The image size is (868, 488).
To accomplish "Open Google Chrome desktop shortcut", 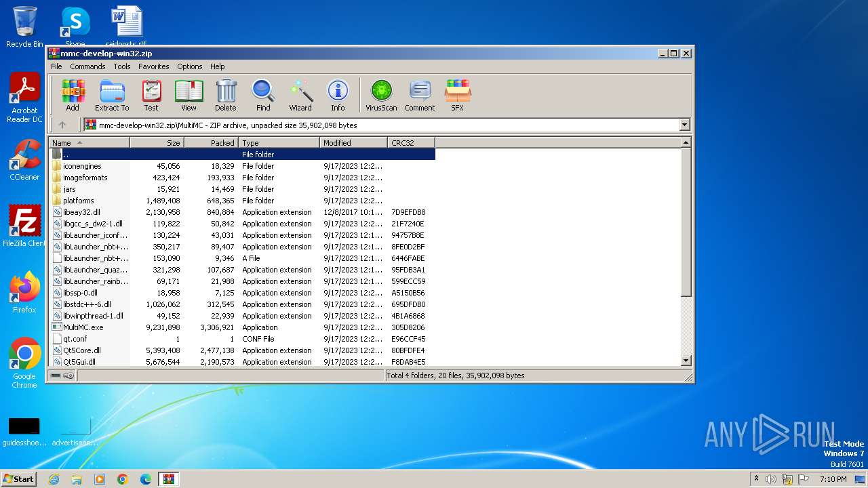I will pyautogui.click(x=24, y=363).
